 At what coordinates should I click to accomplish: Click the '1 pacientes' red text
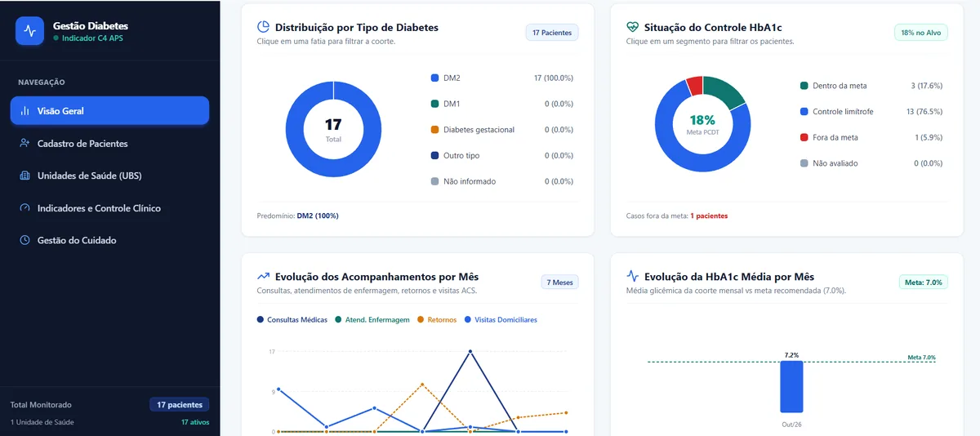coord(709,216)
